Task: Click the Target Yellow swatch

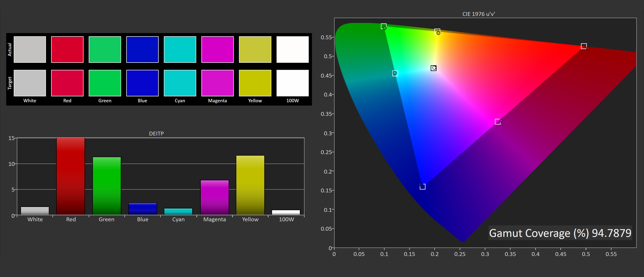Action: click(x=255, y=83)
